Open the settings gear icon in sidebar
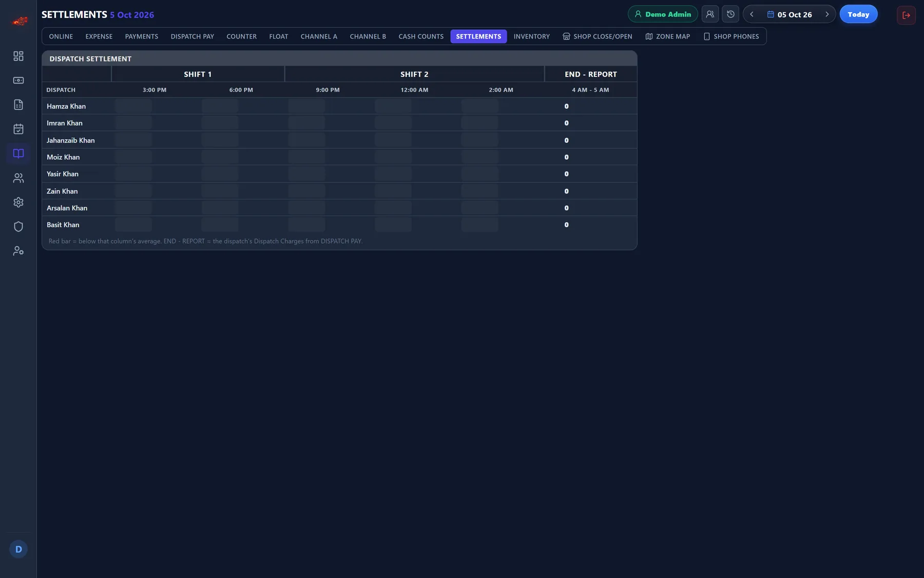The width and height of the screenshot is (924, 578). (18, 202)
